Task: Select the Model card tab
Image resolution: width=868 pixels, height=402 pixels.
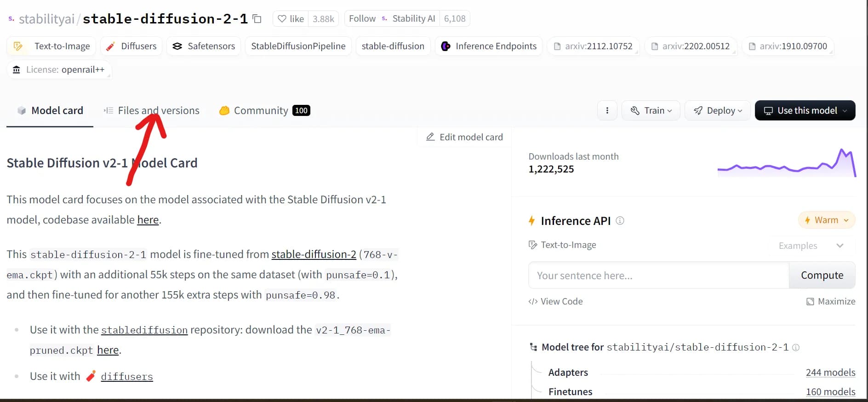Action: [x=50, y=110]
